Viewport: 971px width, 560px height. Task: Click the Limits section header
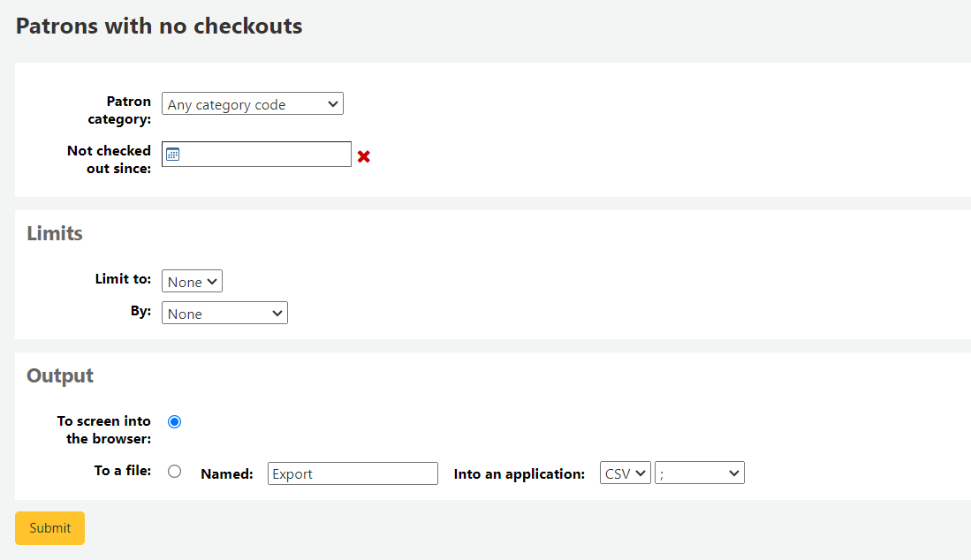[55, 233]
